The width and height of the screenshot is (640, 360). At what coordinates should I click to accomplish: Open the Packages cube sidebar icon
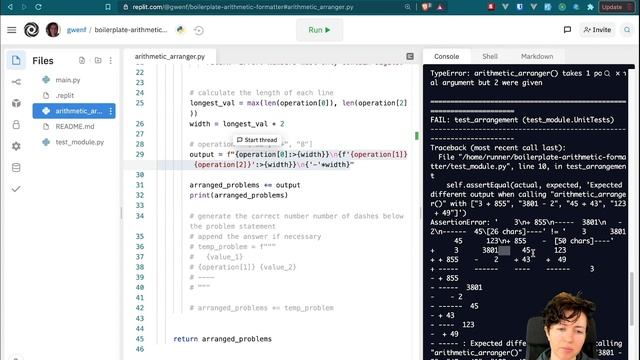click(x=16, y=103)
